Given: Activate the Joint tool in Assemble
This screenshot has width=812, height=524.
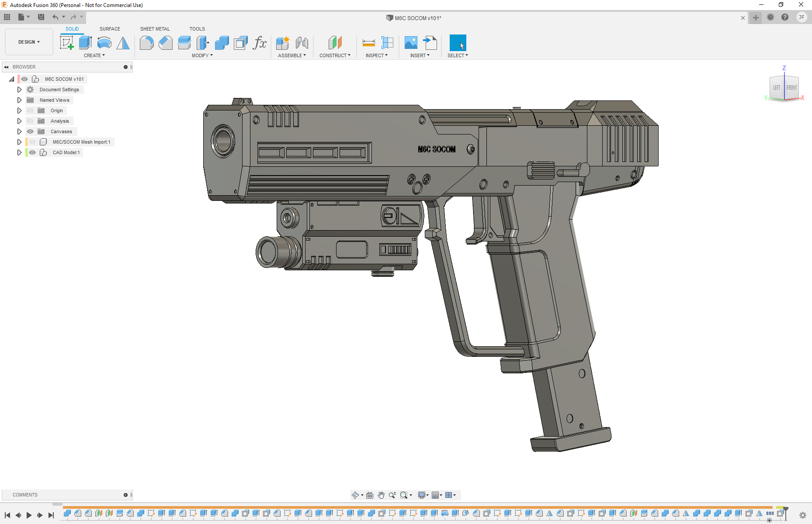Looking at the screenshot, I should 302,43.
